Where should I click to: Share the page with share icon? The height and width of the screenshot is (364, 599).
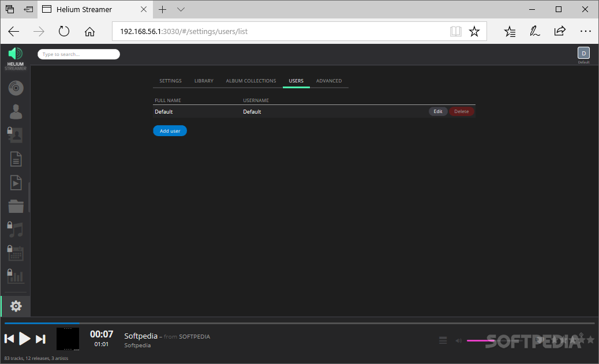click(x=560, y=31)
